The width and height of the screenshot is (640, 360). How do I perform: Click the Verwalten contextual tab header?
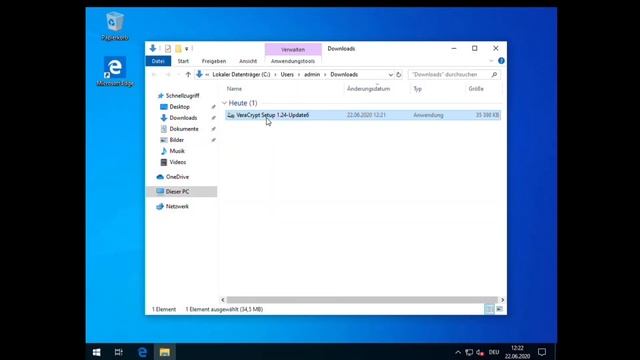pyautogui.click(x=293, y=49)
